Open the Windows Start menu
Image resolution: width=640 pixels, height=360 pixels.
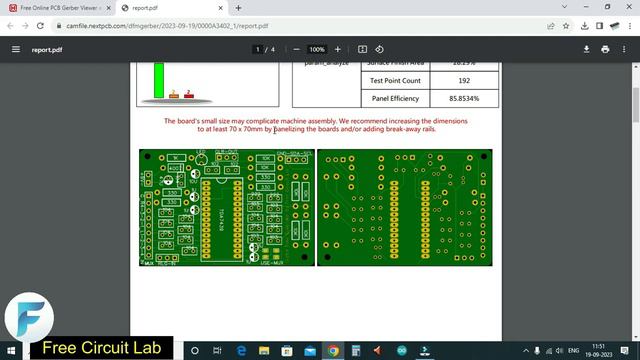tap(11, 351)
